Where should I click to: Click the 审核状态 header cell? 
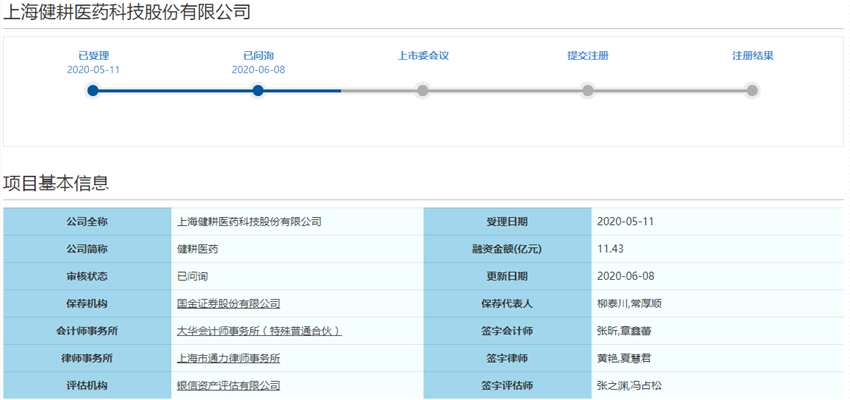[x=87, y=276]
